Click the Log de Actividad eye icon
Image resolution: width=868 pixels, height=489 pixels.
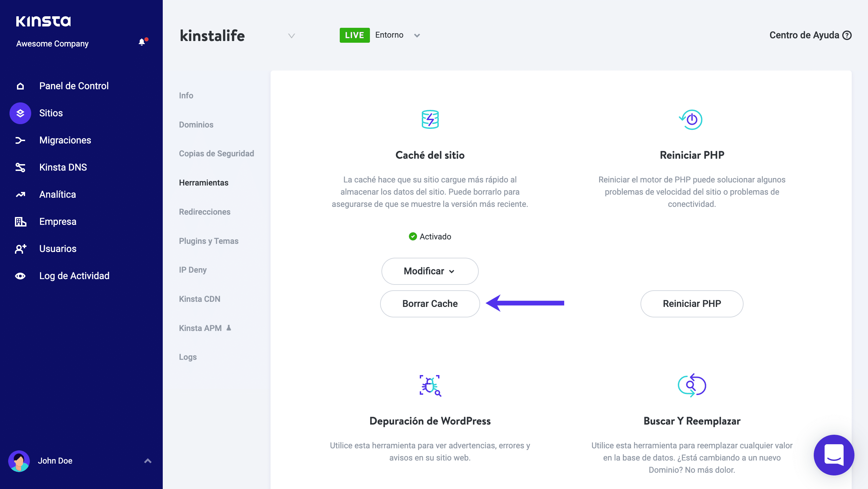point(20,276)
